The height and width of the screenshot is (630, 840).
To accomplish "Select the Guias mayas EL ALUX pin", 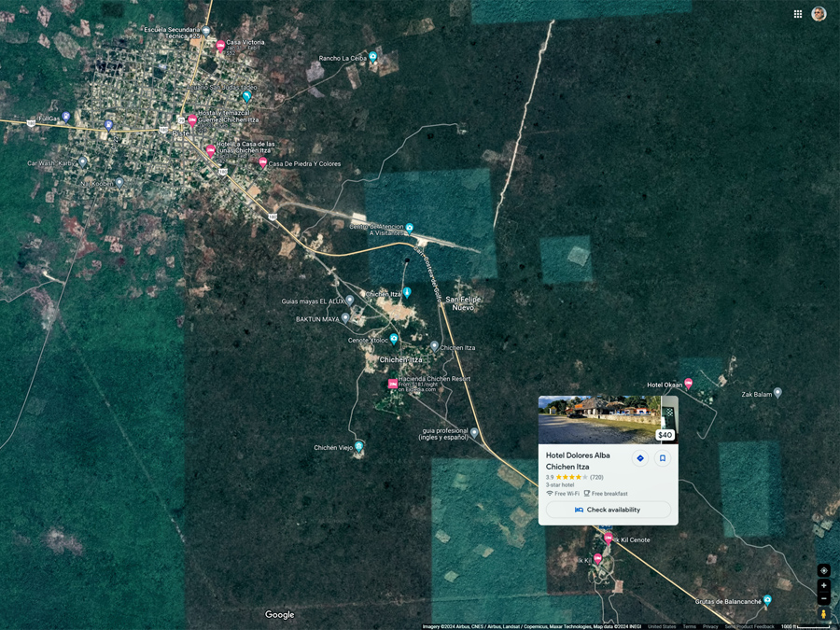I will point(349,300).
